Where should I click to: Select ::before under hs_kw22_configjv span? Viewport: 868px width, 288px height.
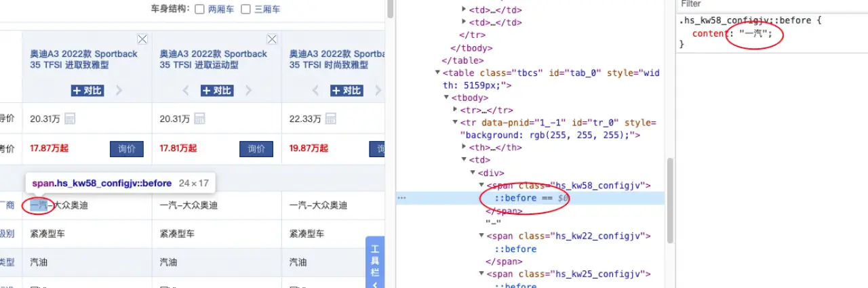[x=515, y=249]
